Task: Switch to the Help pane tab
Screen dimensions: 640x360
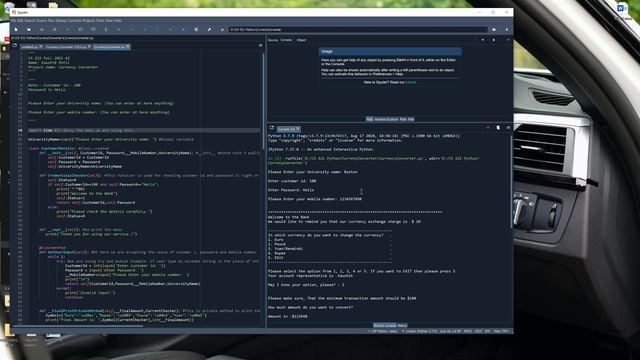Action: [x=369, y=119]
